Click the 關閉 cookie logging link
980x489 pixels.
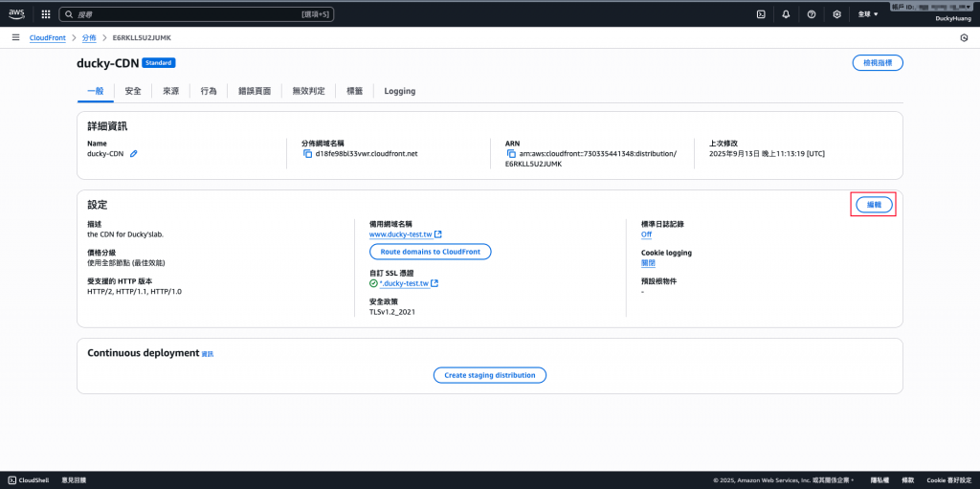649,263
